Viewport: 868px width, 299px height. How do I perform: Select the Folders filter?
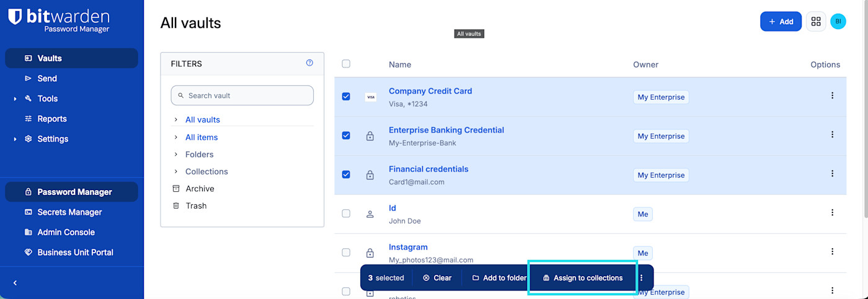(199, 154)
